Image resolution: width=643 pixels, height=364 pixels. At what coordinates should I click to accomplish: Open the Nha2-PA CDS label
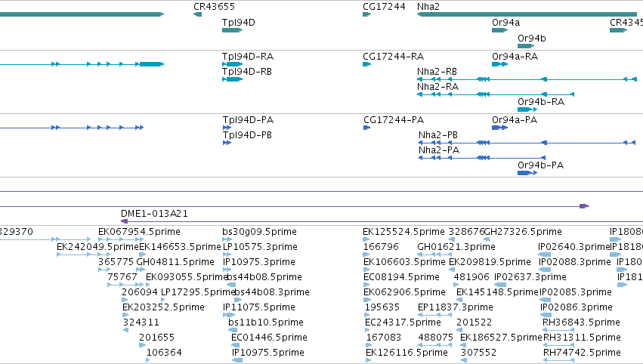pyautogui.click(x=439, y=150)
